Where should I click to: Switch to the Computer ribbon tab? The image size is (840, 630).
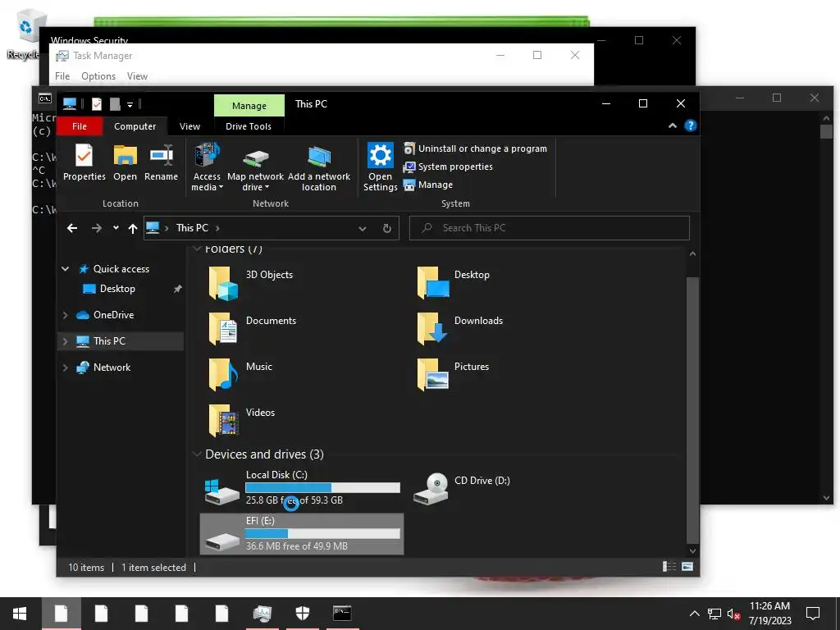click(x=135, y=126)
